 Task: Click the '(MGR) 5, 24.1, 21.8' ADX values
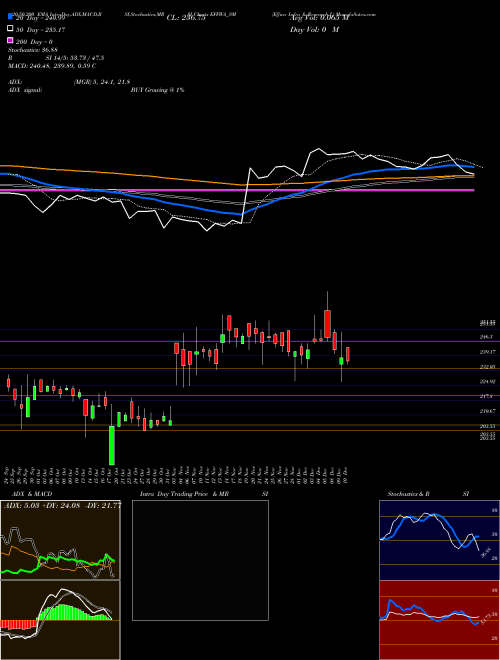pos(102,82)
